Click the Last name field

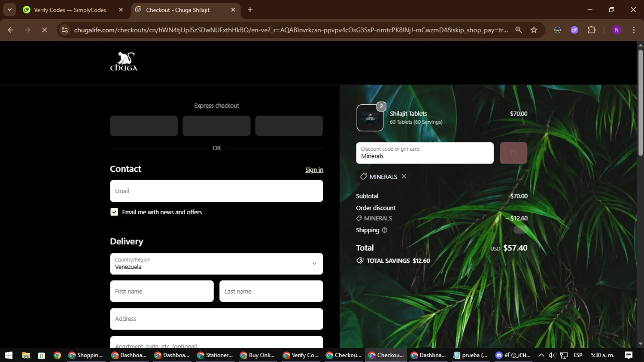(x=271, y=291)
